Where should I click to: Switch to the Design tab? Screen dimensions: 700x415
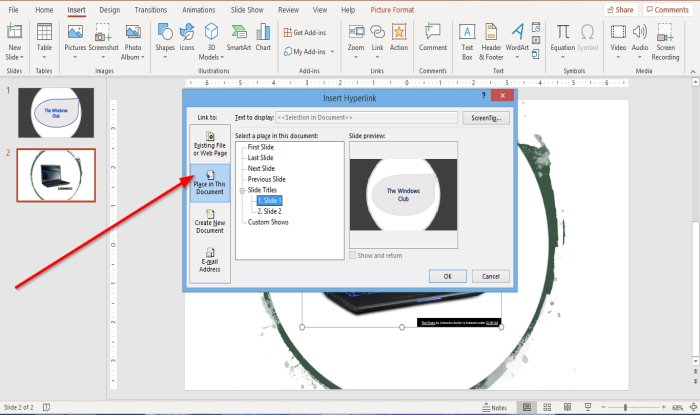click(109, 10)
